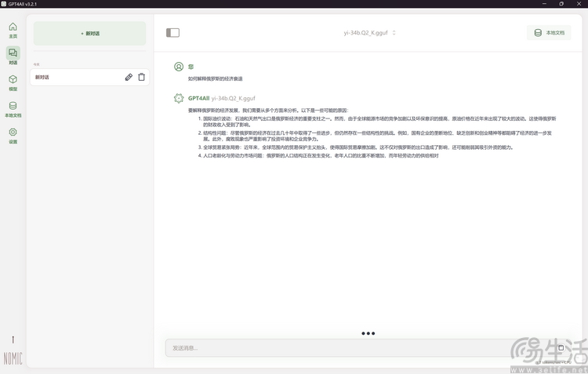Go to the Home page in sidebar

(13, 30)
